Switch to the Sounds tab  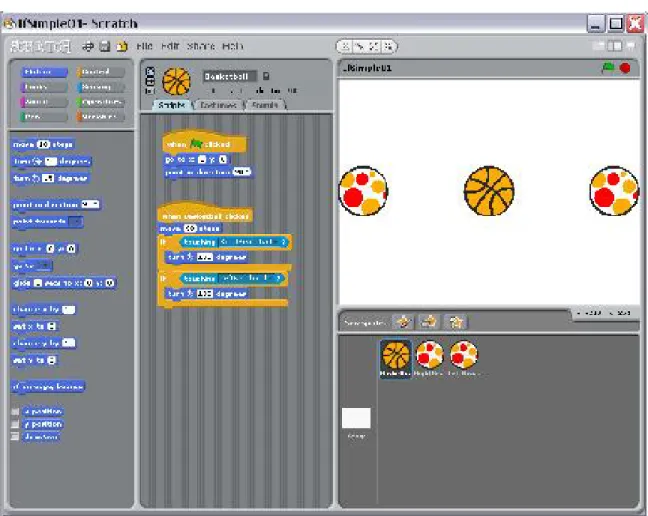click(265, 105)
